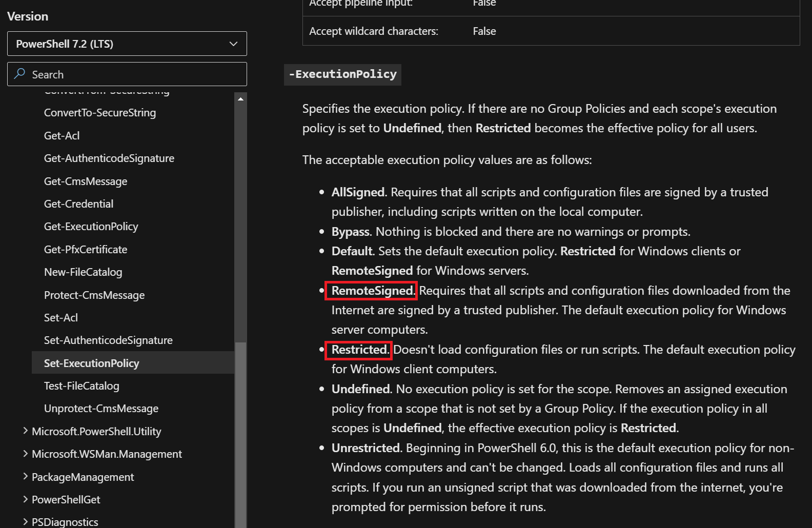Click the False value for wildcard characters

click(484, 31)
